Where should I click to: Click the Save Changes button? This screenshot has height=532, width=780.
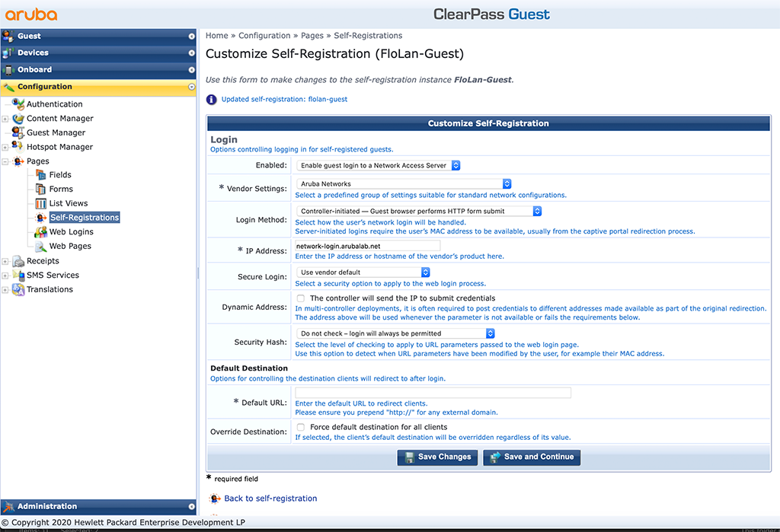click(437, 457)
